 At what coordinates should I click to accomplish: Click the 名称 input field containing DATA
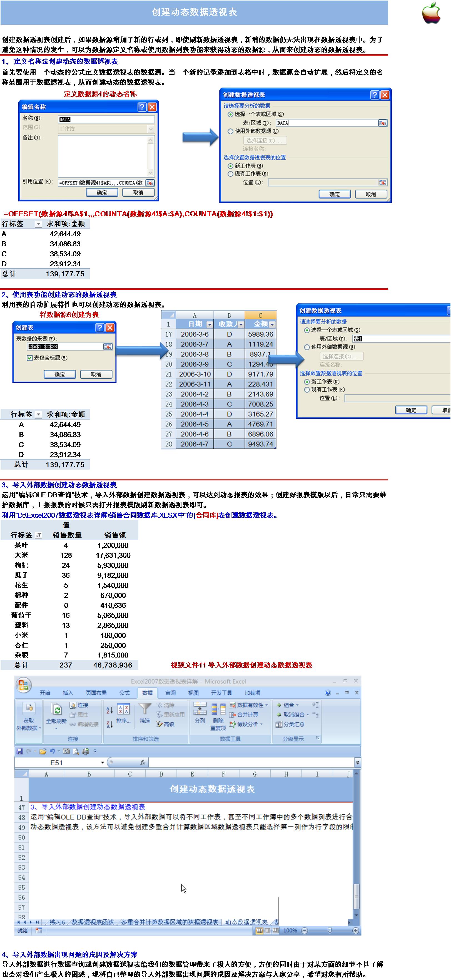point(106,120)
